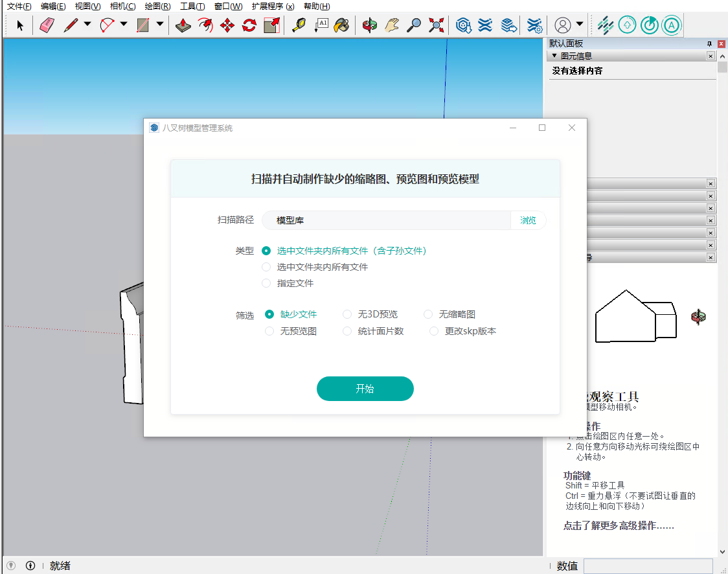Open the Arc tool dropdown arrow
Screen dimensions: 728x574
(x=124, y=24)
